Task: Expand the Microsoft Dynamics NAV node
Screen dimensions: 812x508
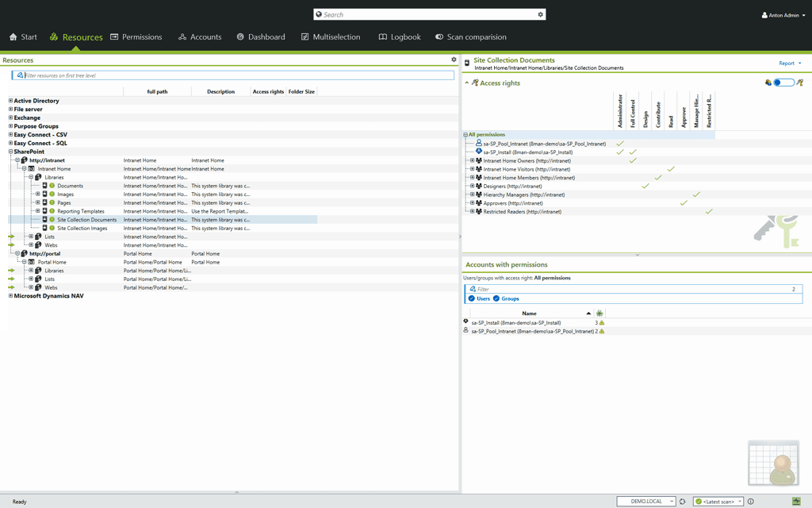Action: click(10, 295)
